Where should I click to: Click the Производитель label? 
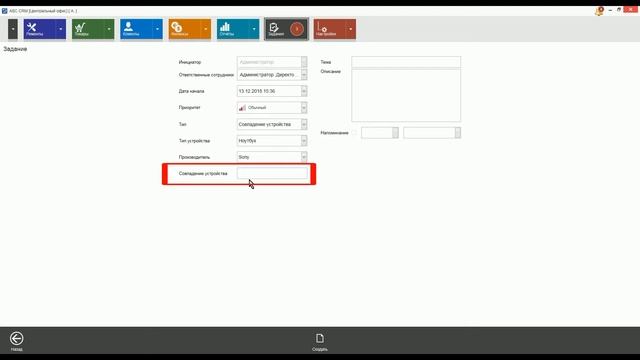[194, 157]
